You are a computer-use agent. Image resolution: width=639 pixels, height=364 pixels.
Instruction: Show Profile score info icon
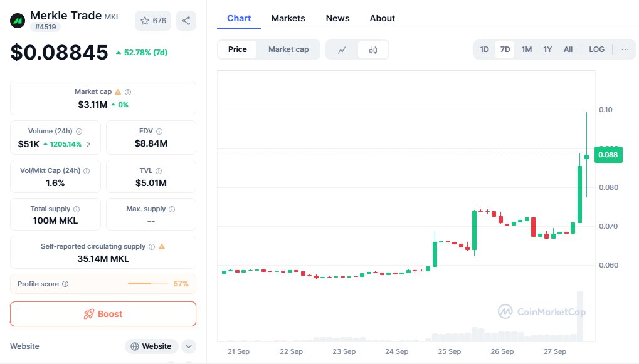pos(65,284)
